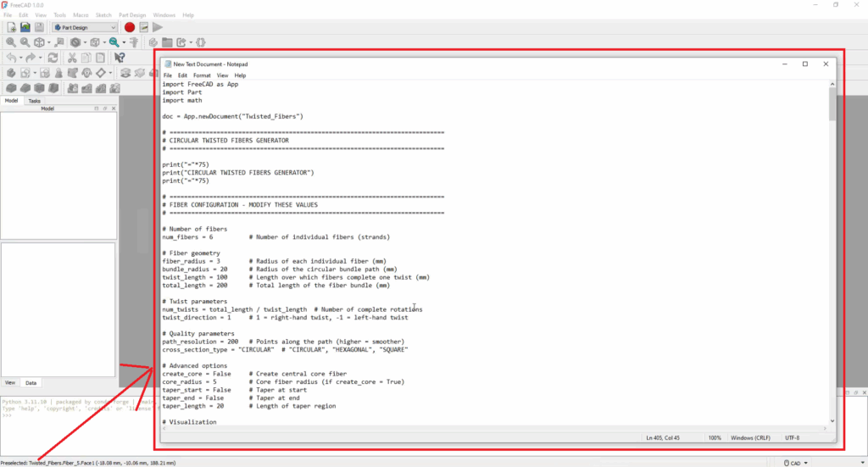The width and height of the screenshot is (868, 467).
Task: Click the Create body icon
Action: 11,73
